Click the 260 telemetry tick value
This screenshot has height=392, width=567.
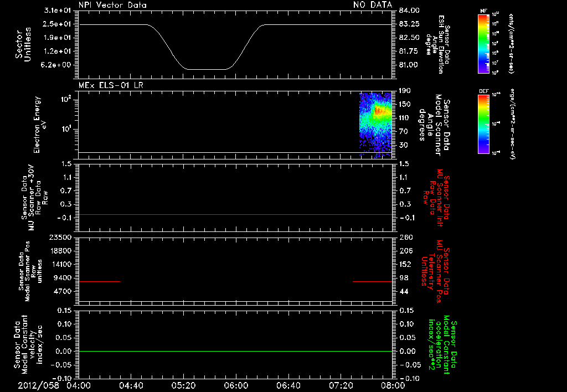click(x=406, y=238)
